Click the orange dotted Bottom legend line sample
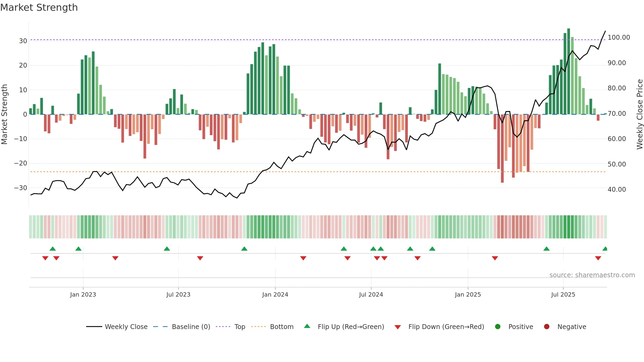The image size is (644, 362). tap(258, 327)
